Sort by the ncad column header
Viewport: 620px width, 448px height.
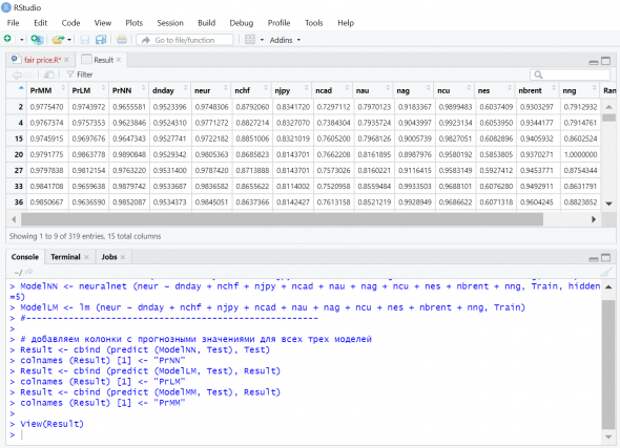click(x=332, y=91)
